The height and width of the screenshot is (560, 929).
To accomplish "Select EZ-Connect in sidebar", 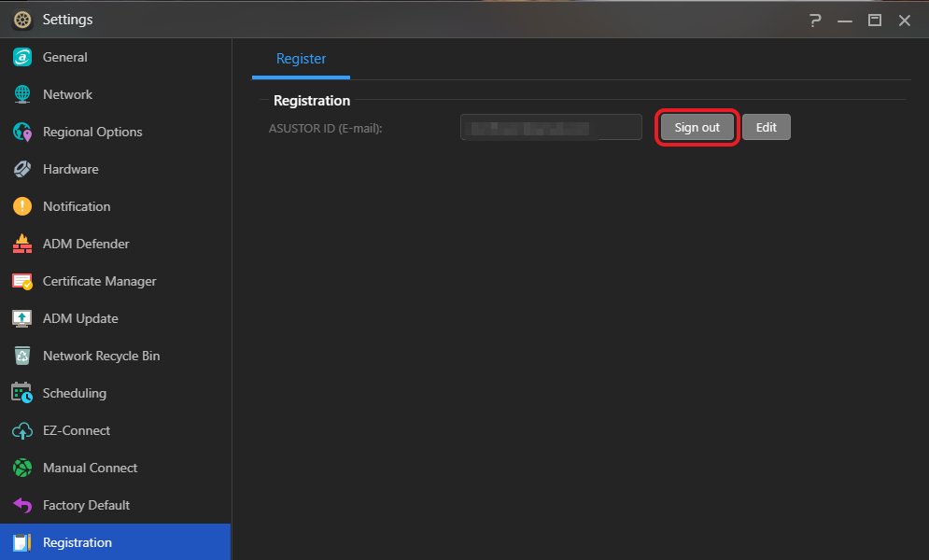I will coord(116,430).
